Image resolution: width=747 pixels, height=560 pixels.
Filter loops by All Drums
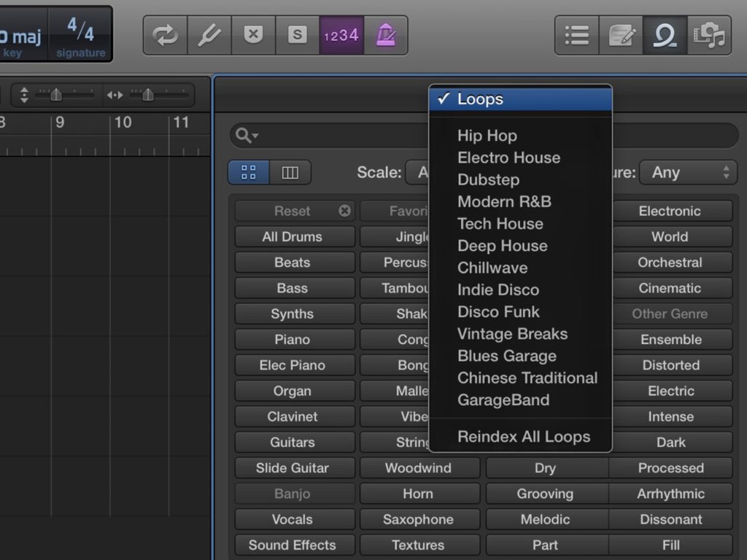(x=292, y=236)
